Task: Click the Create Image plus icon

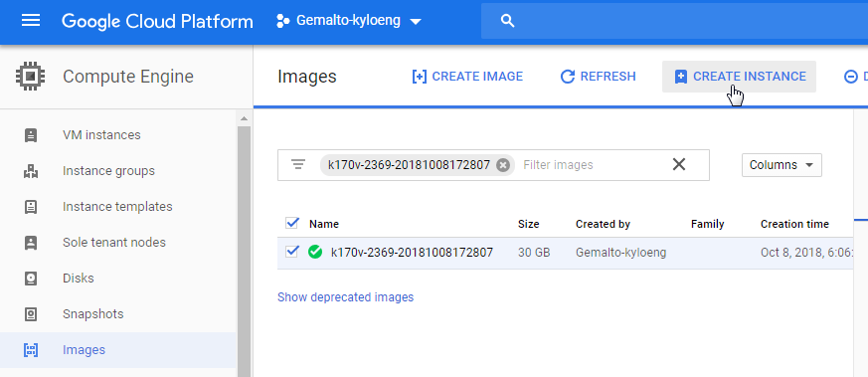Action: [x=419, y=77]
